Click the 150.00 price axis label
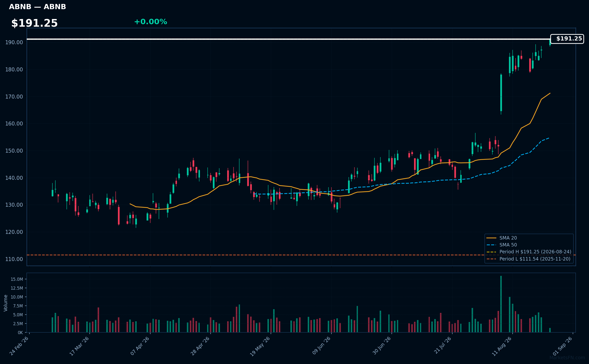 (x=14, y=151)
